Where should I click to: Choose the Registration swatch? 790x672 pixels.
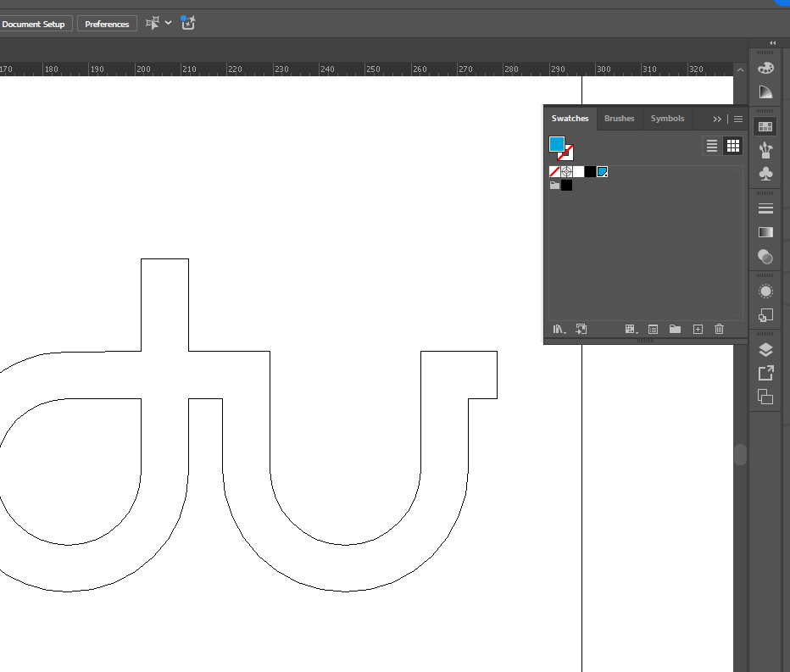566,172
